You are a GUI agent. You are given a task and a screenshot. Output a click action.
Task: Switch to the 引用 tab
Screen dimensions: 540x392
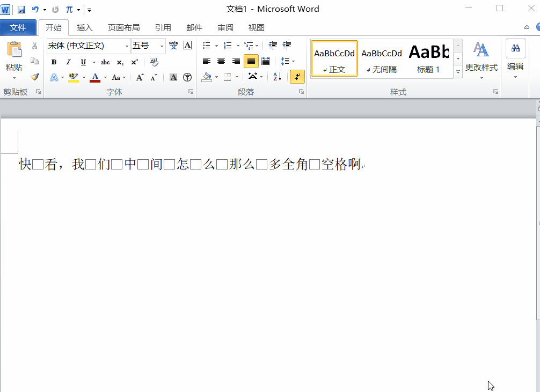pyautogui.click(x=163, y=27)
